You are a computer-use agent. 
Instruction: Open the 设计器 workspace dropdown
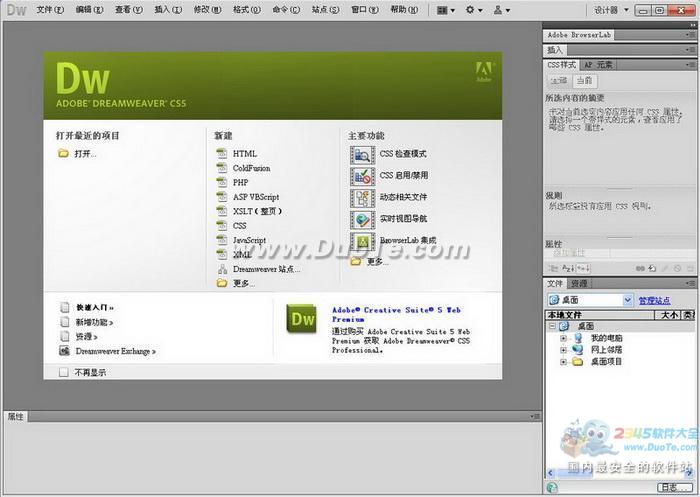611,10
